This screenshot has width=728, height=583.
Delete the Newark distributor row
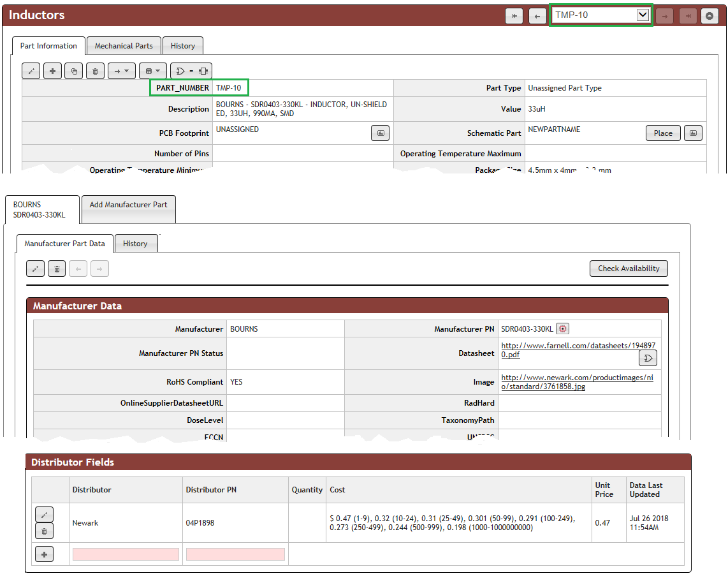pyautogui.click(x=44, y=531)
